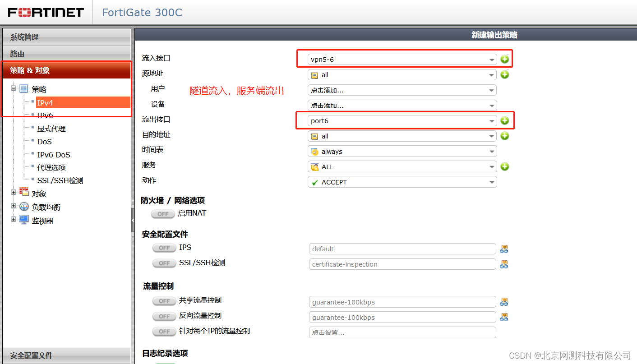
Task: Toggle the 启用NAT switch
Action: pos(163,214)
